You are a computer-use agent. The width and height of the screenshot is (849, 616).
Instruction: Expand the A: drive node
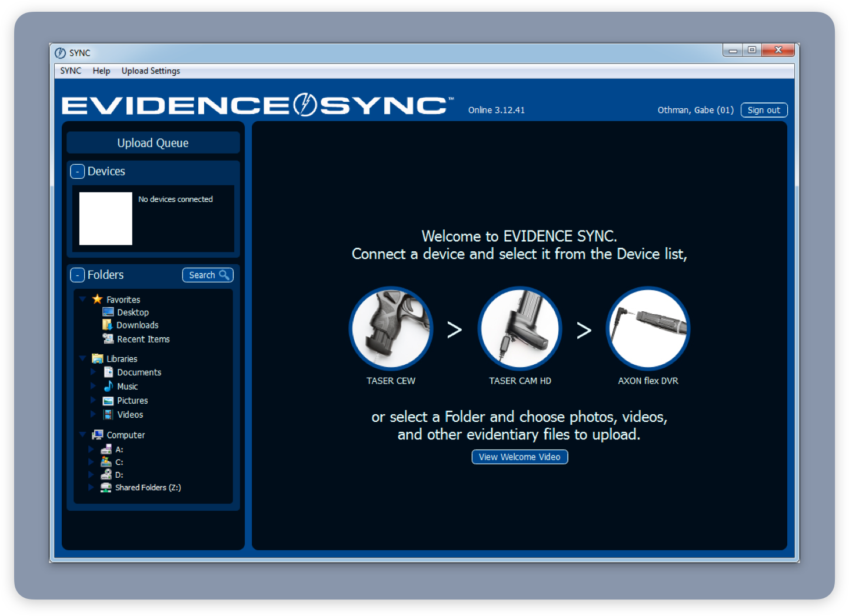click(91, 449)
